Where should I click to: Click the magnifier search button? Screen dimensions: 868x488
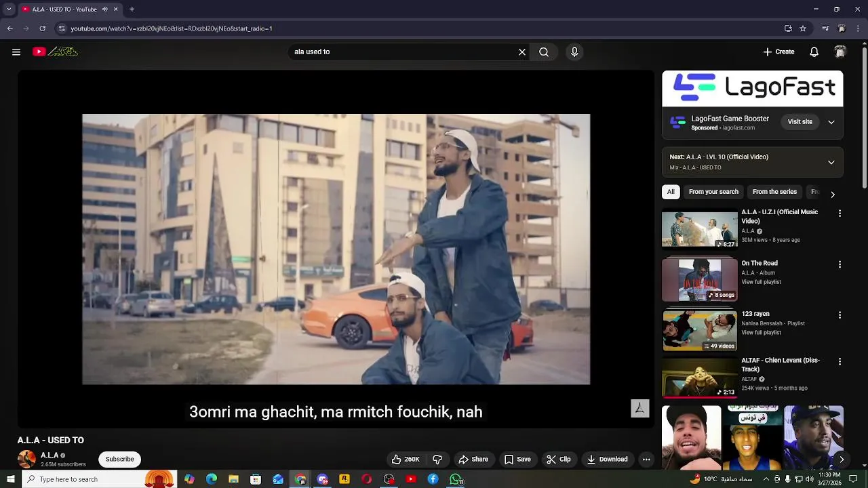click(x=544, y=52)
